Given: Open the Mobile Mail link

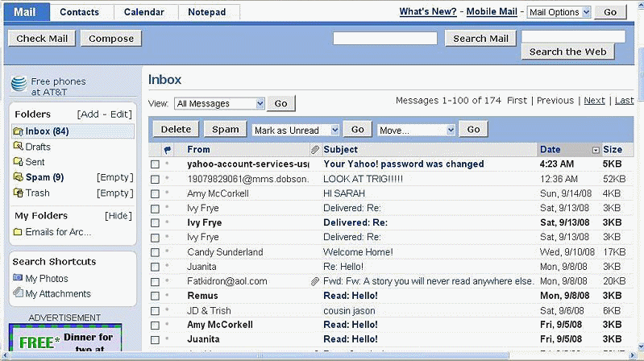Looking at the screenshot, I should pos(492,11).
